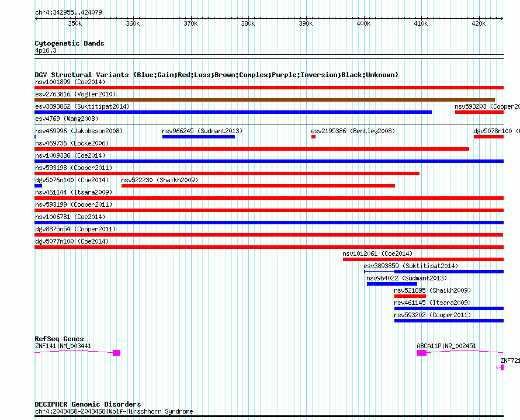Open the esv2195386 (Bentley2008) label
This screenshot has height=420, width=520.
[353, 131]
